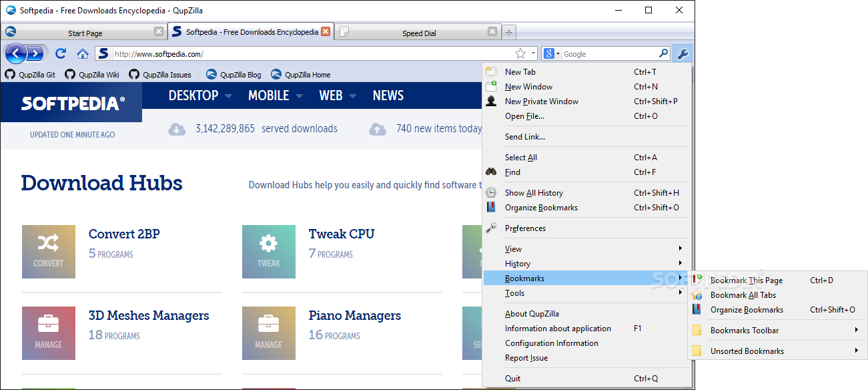Click the Softpedia site icon in the address bar
The height and width of the screenshot is (390, 868).
pyautogui.click(x=103, y=53)
